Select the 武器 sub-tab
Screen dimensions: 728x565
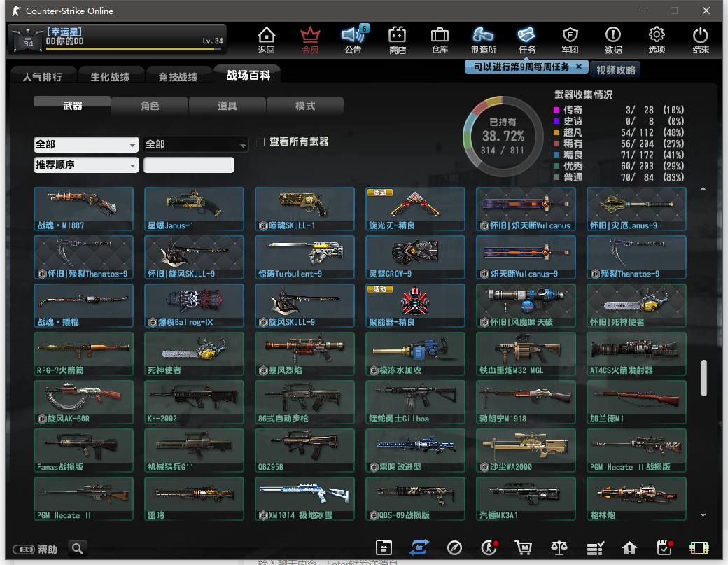[x=72, y=106]
